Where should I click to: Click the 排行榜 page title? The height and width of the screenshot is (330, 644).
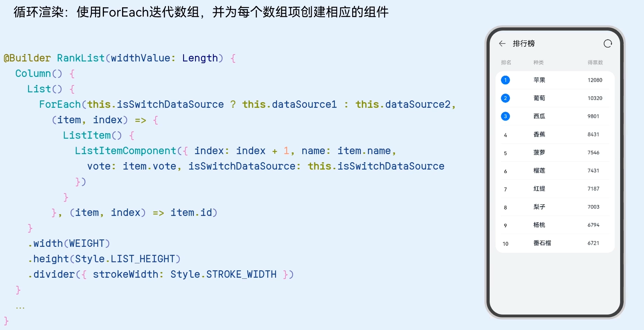(524, 44)
